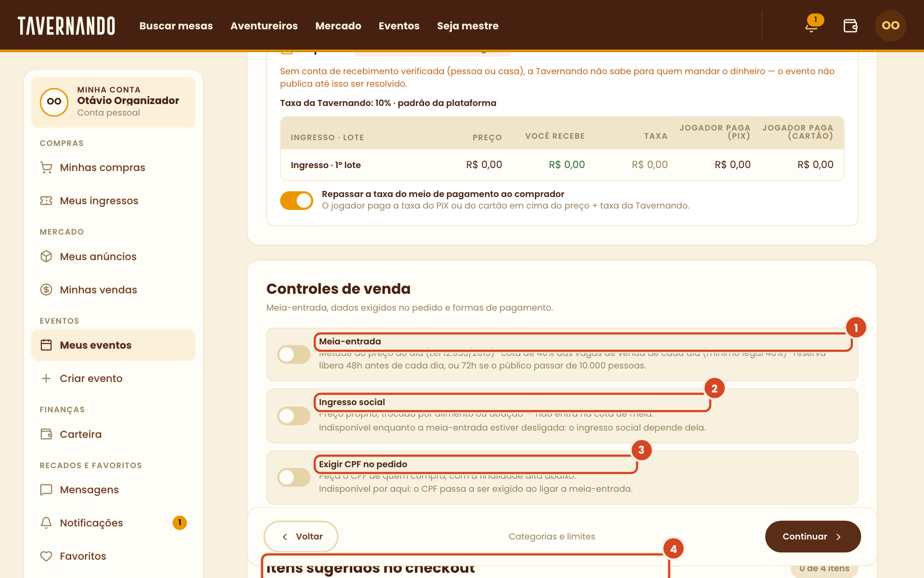Click the Categorias e limites step label

552,537
